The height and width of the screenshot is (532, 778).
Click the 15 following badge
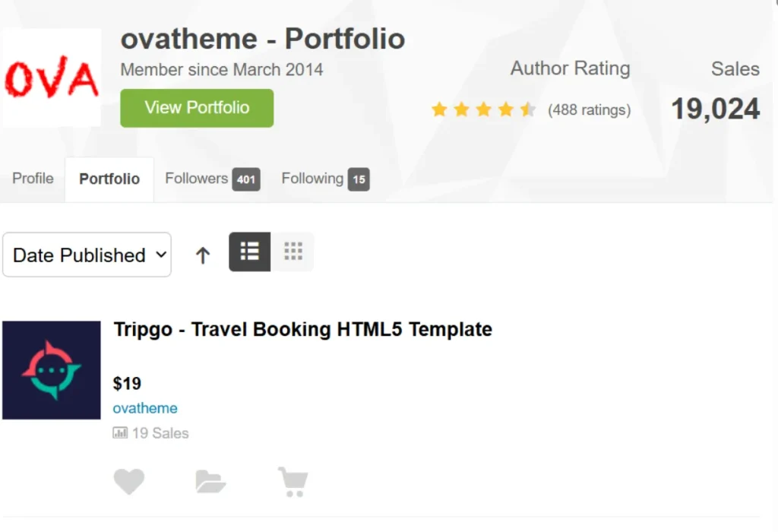359,179
